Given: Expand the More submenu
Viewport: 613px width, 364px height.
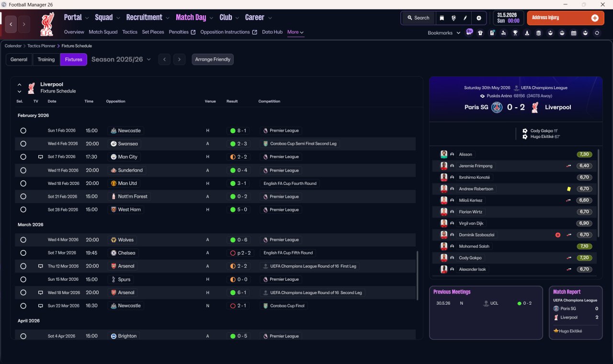Looking at the screenshot, I should click(295, 32).
